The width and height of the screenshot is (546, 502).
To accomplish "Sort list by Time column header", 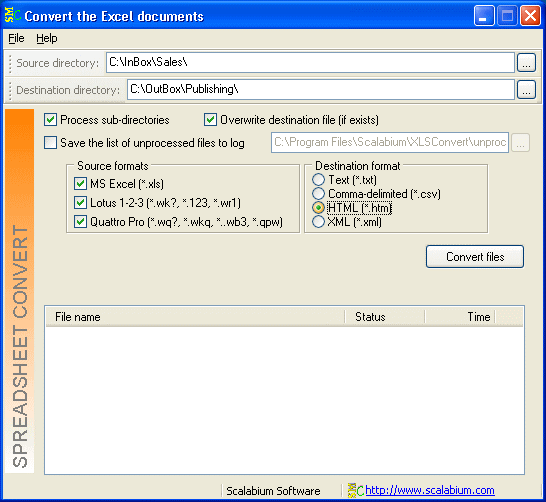I will click(x=460, y=317).
